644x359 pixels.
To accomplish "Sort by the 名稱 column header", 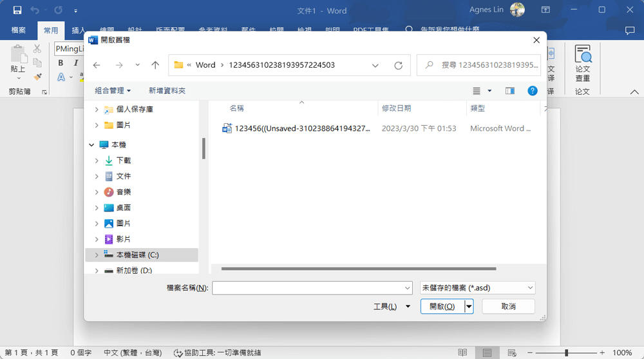I will pos(236,108).
